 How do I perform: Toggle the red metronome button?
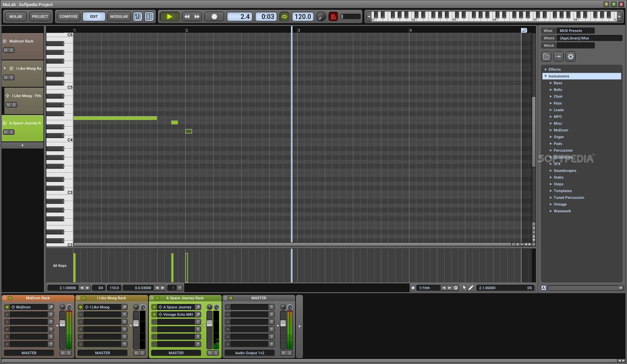click(x=333, y=17)
